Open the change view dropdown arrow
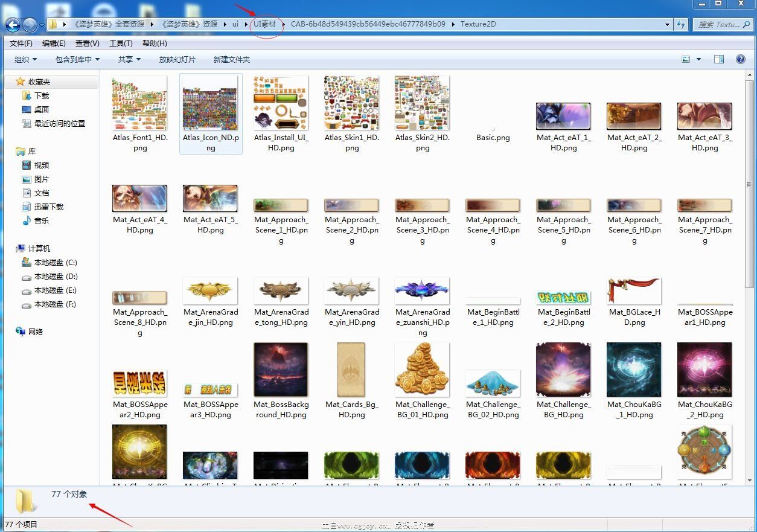757x532 pixels. [x=699, y=59]
